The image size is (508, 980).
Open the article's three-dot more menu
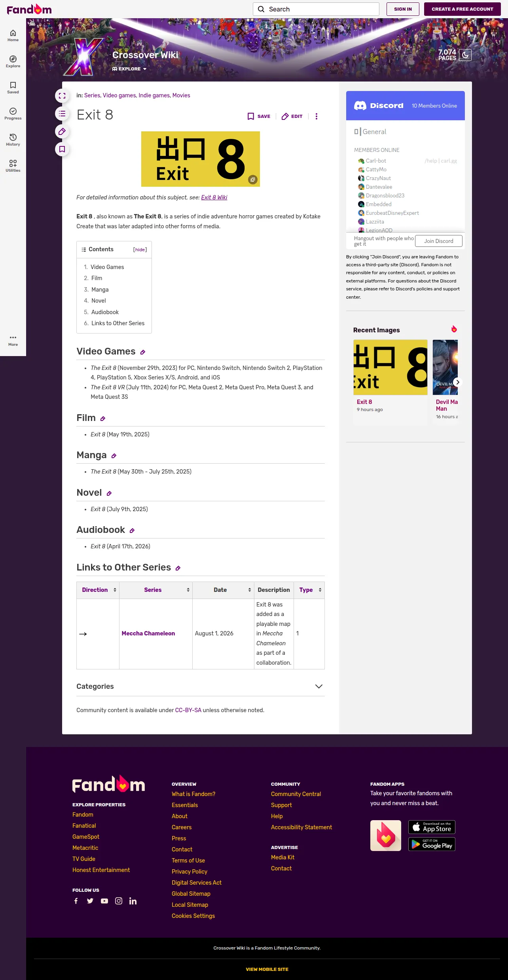point(317,116)
